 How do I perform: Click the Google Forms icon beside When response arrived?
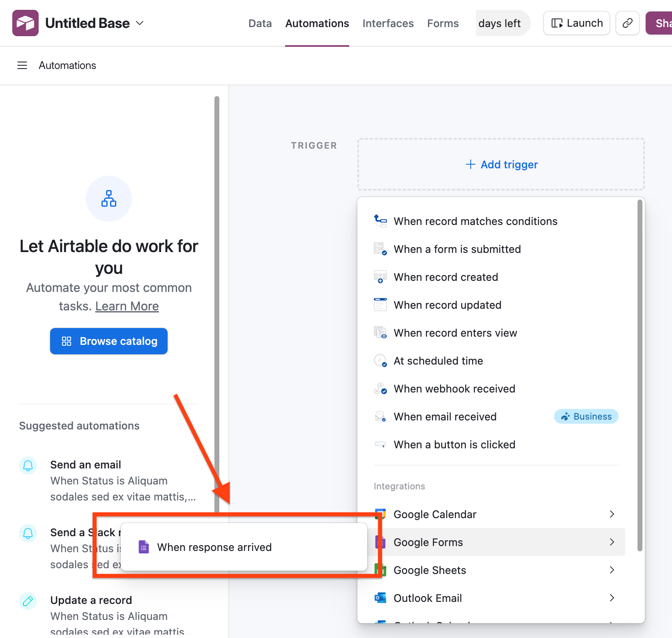(x=143, y=547)
